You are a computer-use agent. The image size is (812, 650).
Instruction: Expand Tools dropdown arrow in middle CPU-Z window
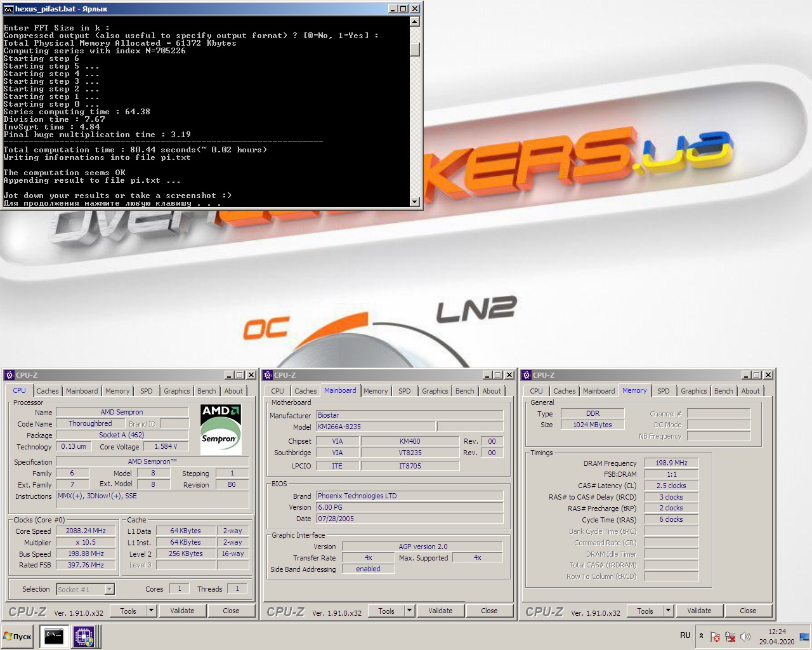coord(409,611)
